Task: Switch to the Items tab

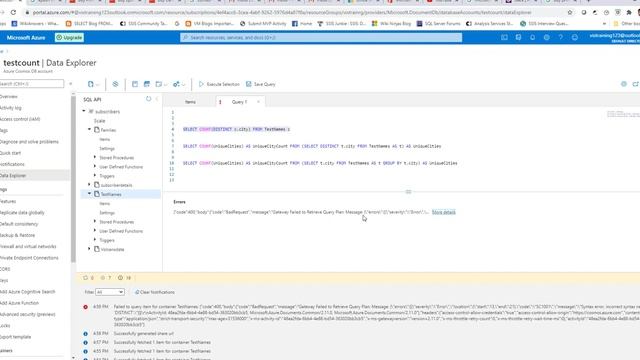Action: click(190, 102)
